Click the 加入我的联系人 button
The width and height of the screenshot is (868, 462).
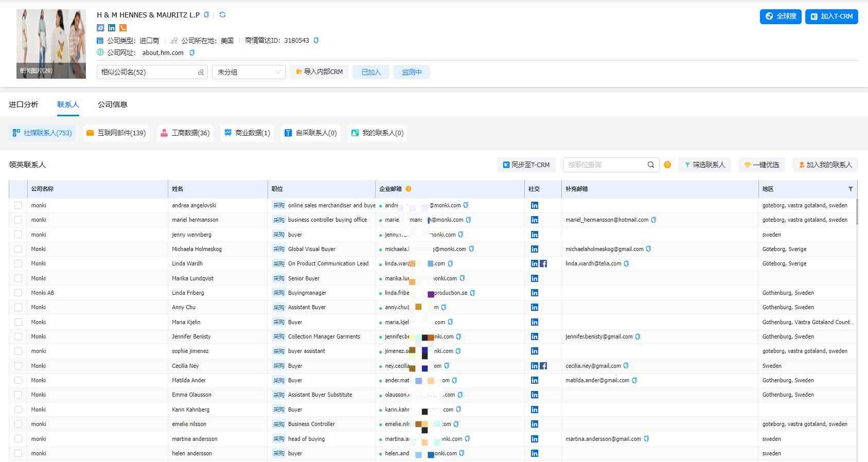[825, 165]
